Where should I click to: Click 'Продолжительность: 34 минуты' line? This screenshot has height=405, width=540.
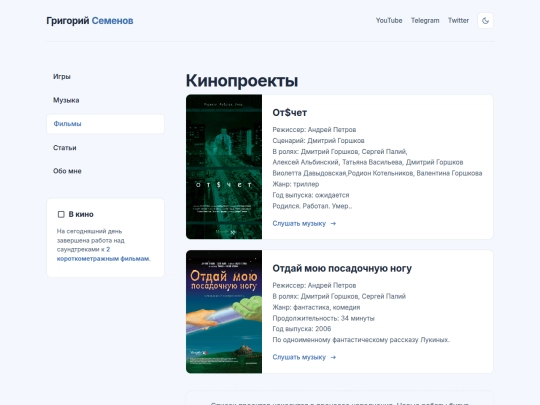coord(323,318)
